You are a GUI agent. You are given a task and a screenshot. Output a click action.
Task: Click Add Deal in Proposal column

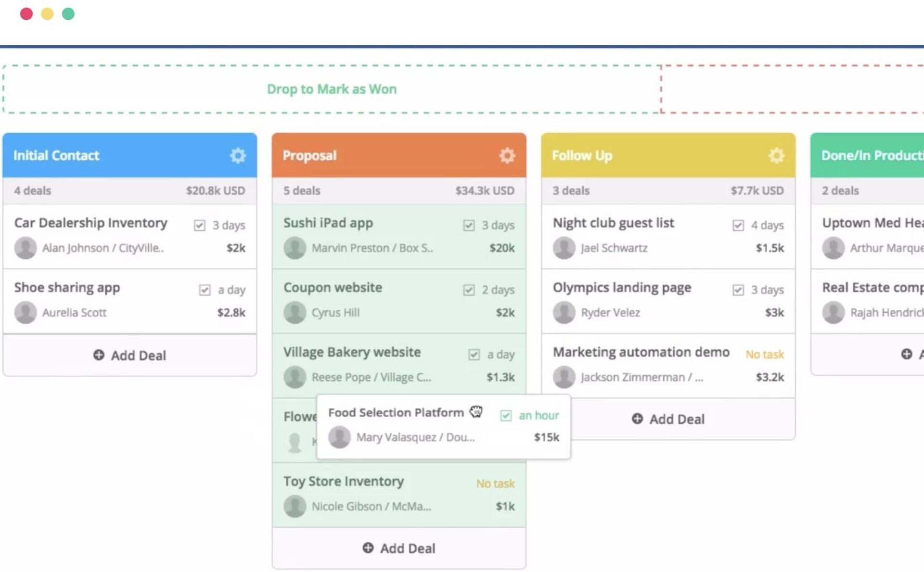[x=398, y=548]
